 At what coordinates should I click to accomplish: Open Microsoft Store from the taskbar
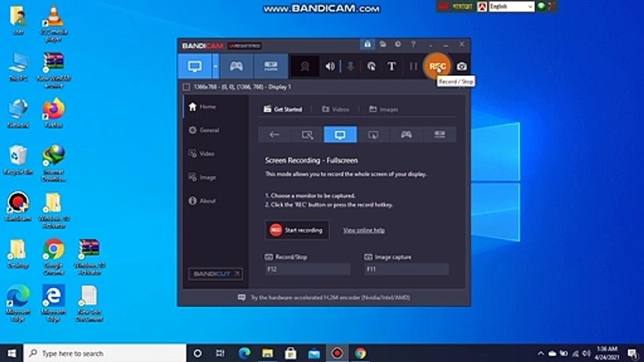point(291,353)
